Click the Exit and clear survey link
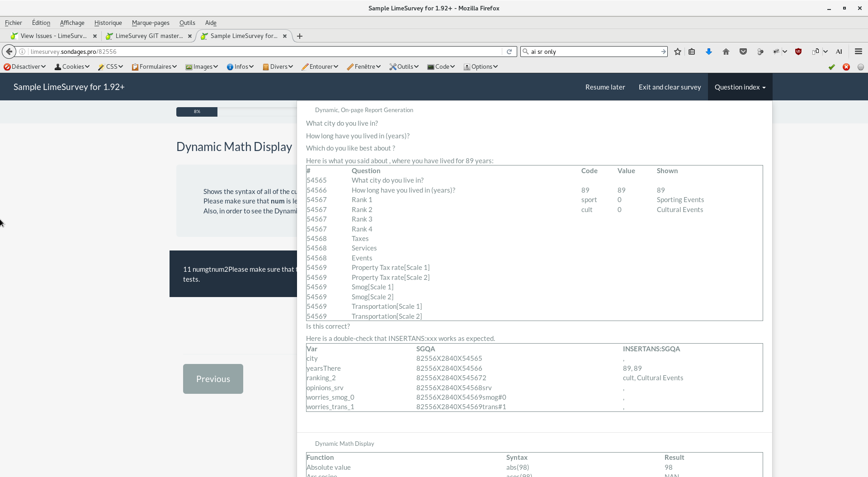 point(670,87)
